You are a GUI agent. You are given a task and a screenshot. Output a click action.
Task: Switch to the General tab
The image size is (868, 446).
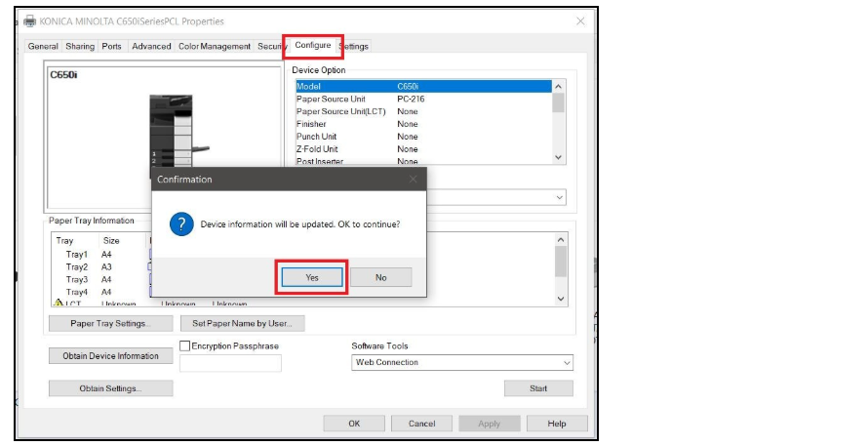click(x=43, y=47)
